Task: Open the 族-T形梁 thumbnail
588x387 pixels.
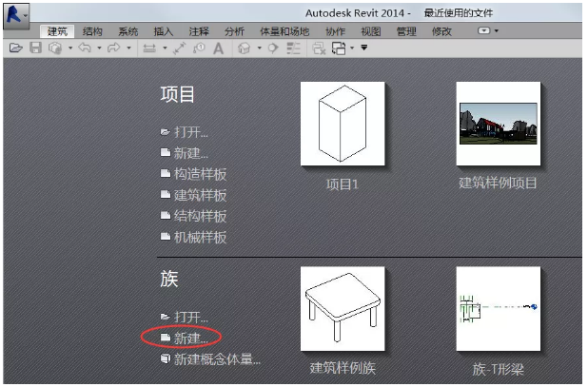Action: (499, 309)
